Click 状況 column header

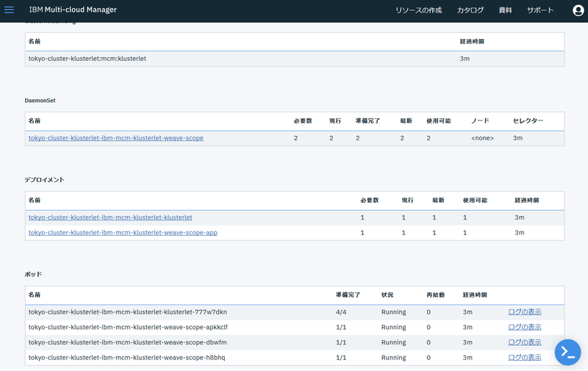tap(387, 295)
